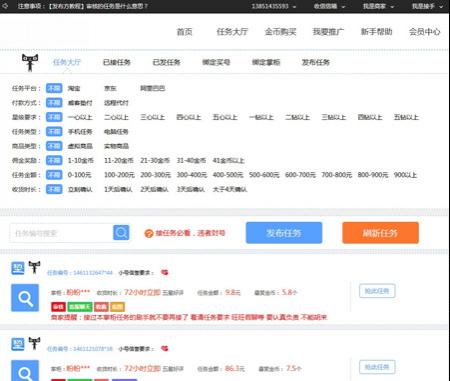The height and width of the screenshot is (381, 450).
Task: Open 我要推广 in the main navigation
Action: pyautogui.click(x=328, y=32)
